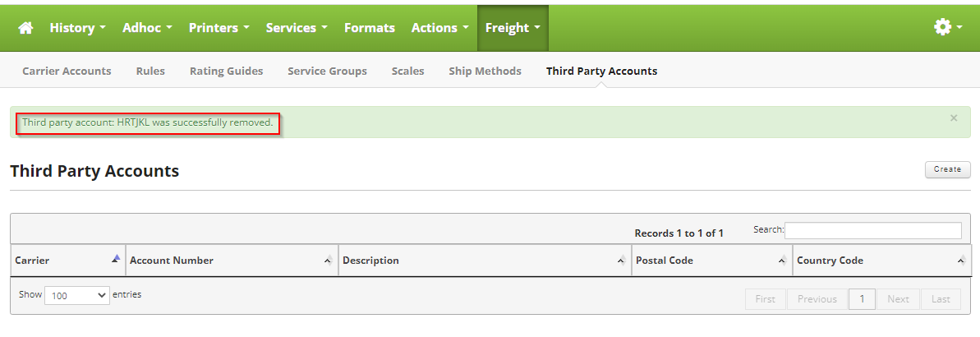Image resolution: width=980 pixels, height=337 pixels.
Task: Switch to the Rating Guides tab
Action: 226,72
